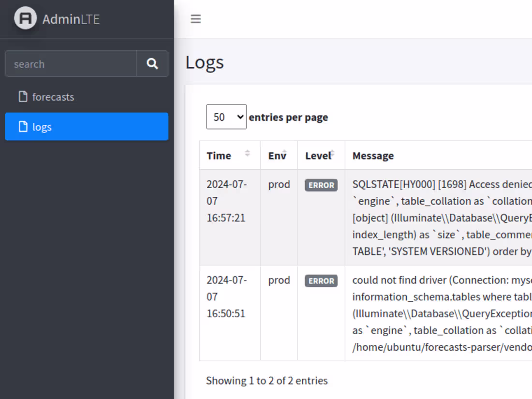532x399 pixels.
Task: Select logs in the sidebar menu
Action: click(x=41, y=127)
